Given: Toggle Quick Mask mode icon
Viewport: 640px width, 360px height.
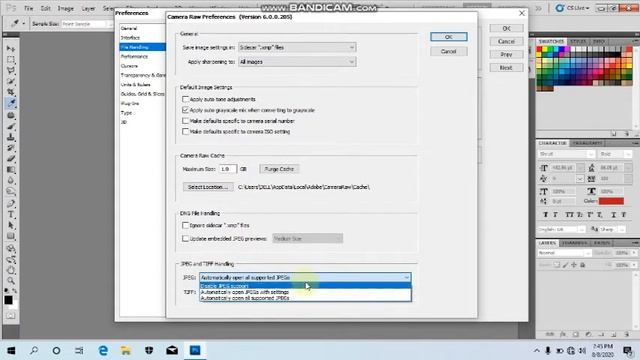Looking at the screenshot, I should pyautogui.click(x=11, y=316).
